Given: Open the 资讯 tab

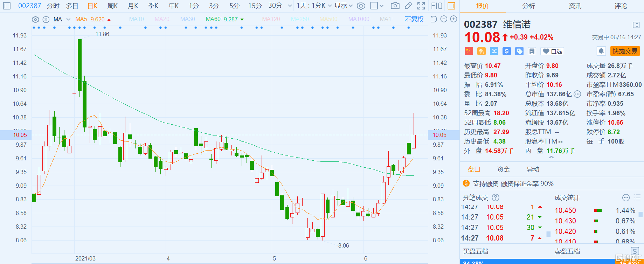Looking at the screenshot, I should click(x=575, y=6).
